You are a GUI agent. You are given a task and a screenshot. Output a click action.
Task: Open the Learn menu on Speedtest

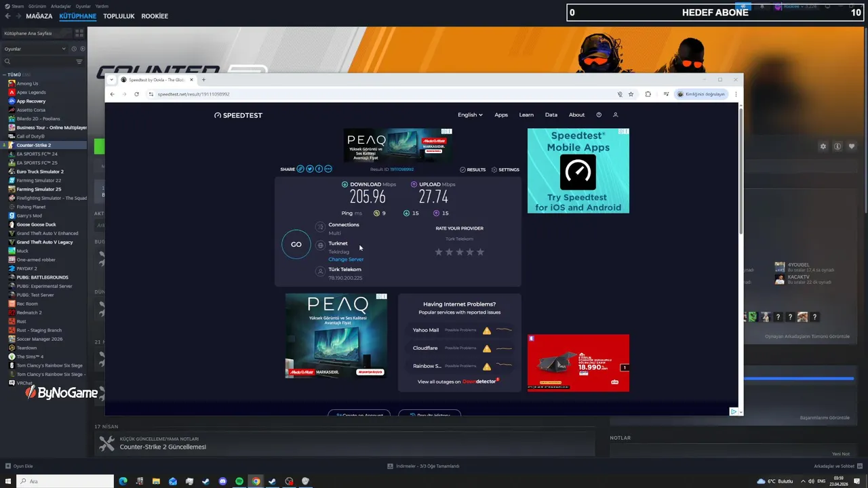tap(526, 115)
